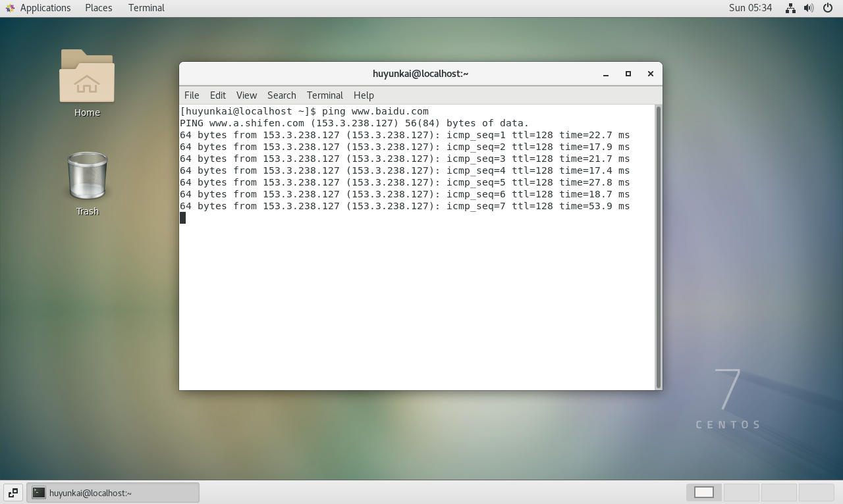
Task: Click the Trash label under bin icon
Action: click(x=87, y=211)
